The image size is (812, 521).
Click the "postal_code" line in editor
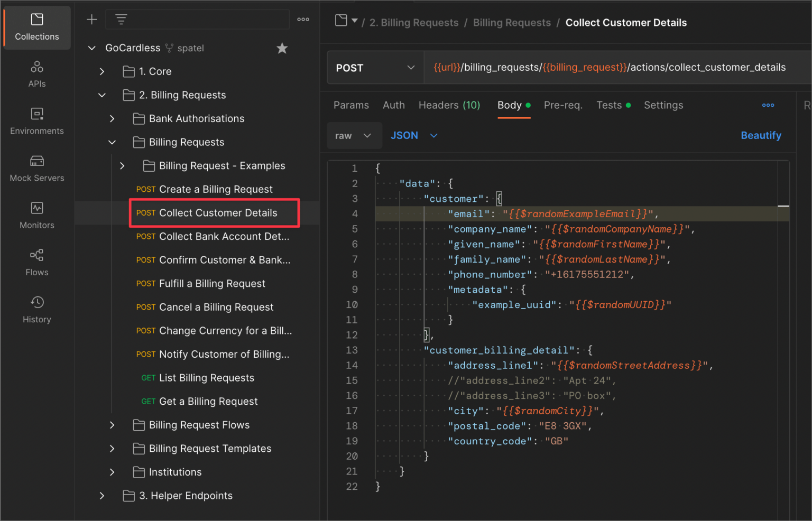(520, 426)
